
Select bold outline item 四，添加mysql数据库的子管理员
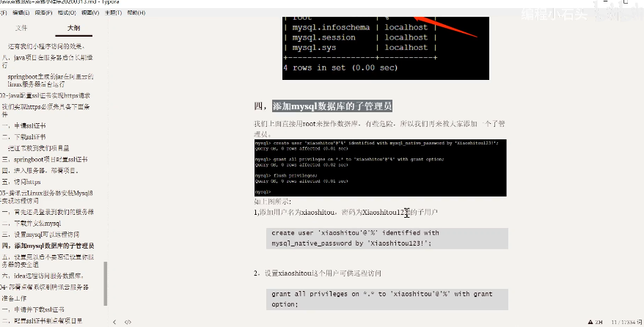(x=48, y=246)
